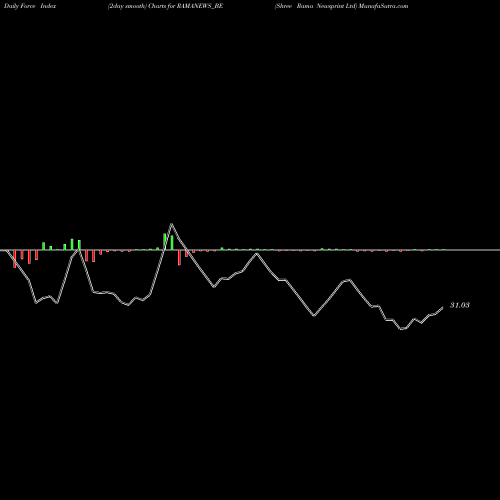Click the 'Shree Rama Newsprint Ltd' MunafaSutra.com label
Screen dimensions: 500x500
point(341,6)
